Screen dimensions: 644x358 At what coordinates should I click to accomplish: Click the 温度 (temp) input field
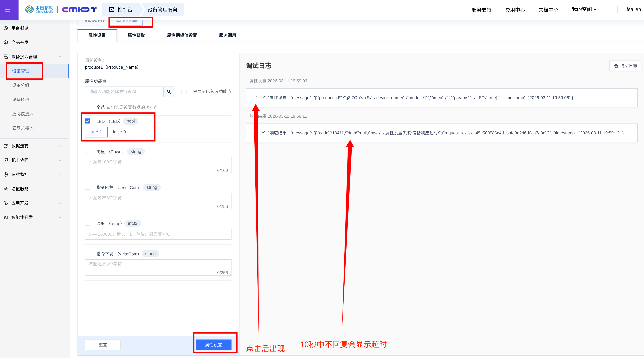(x=158, y=234)
